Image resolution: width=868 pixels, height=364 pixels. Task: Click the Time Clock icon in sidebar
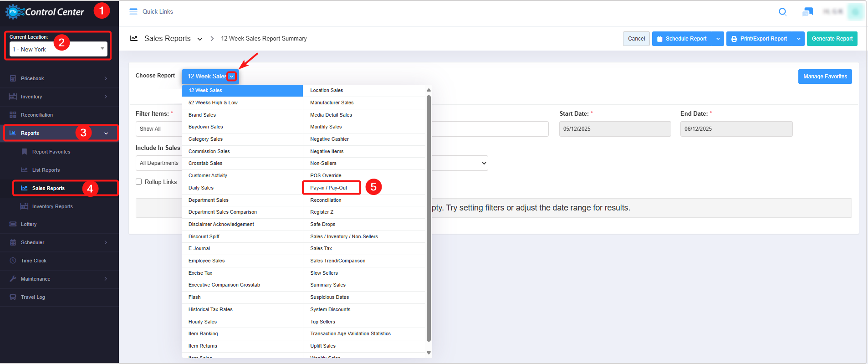point(13,261)
